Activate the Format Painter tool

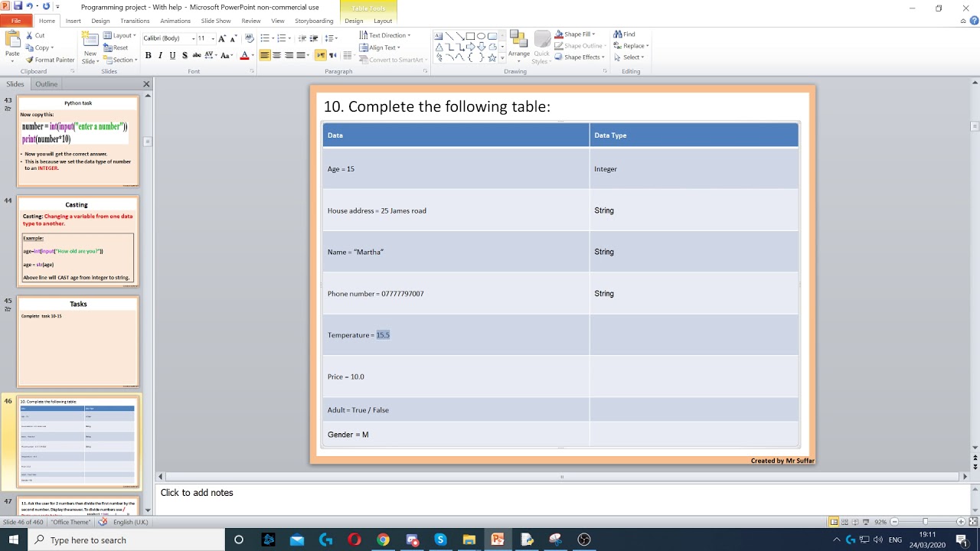[x=50, y=60]
